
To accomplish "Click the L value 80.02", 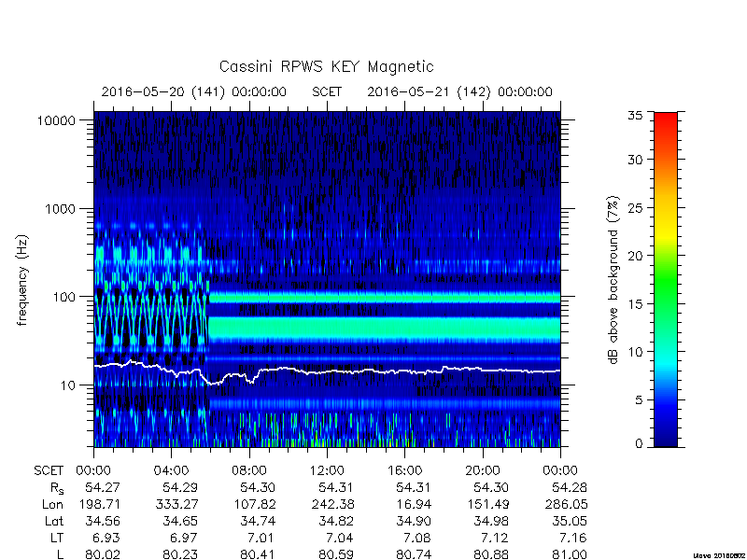I will click(103, 554).
